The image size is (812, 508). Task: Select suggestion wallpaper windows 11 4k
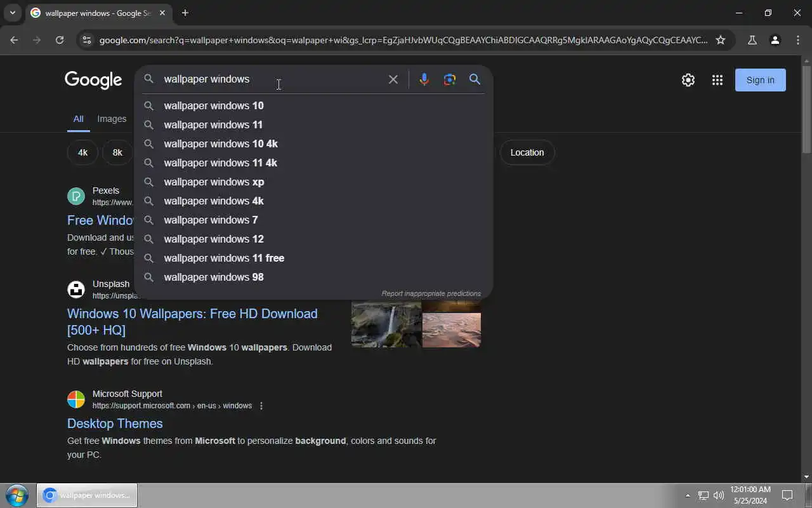[313, 163]
